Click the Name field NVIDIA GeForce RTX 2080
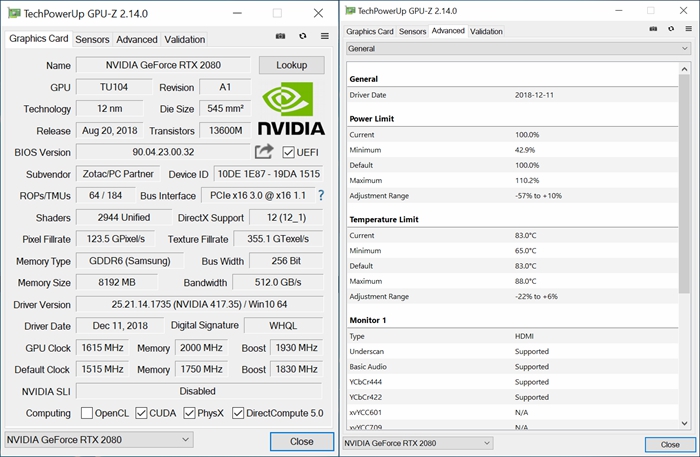The image size is (700, 457). 163,65
